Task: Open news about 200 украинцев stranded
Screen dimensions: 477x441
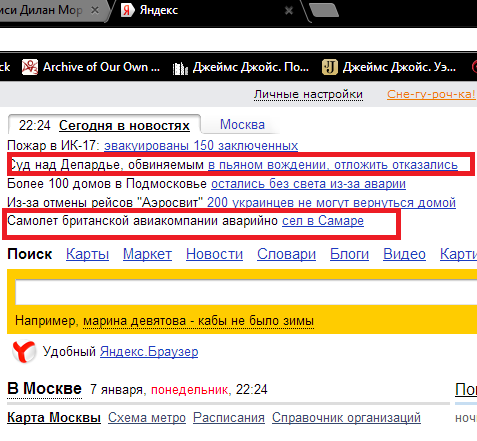Action: [x=331, y=202]
